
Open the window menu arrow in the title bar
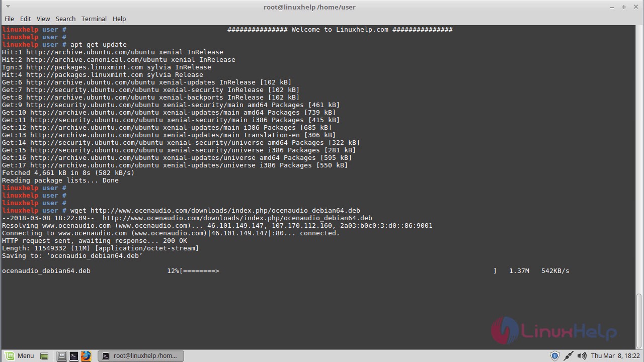[8, 7]
